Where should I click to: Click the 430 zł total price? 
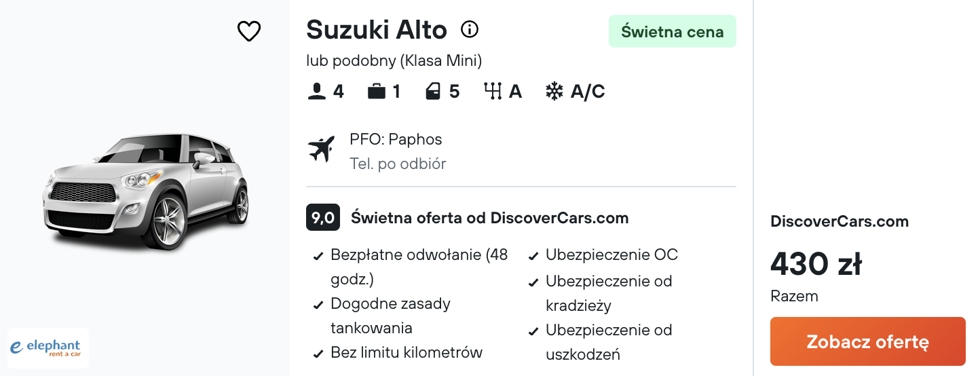(816, 263)
